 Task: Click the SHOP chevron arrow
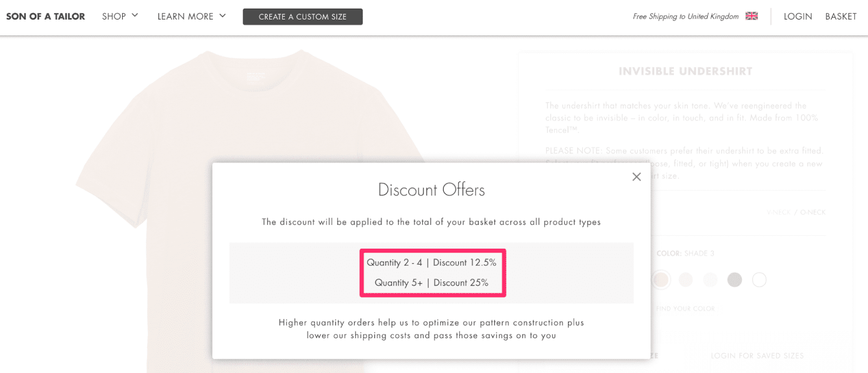coord(134,16)
